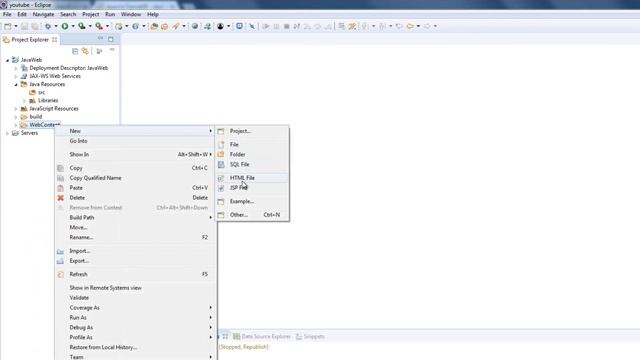Open the Debug button dropdown arrow
The width and height of the screenshot is (640, 360).
(56, 26)
